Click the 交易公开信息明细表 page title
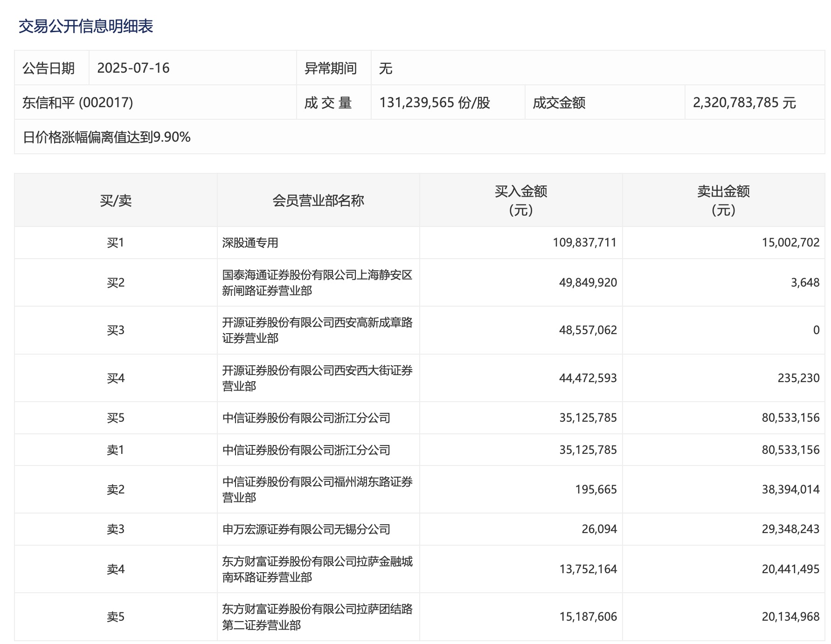This screenshot has width=831, height=644. (x=86, y=27)
